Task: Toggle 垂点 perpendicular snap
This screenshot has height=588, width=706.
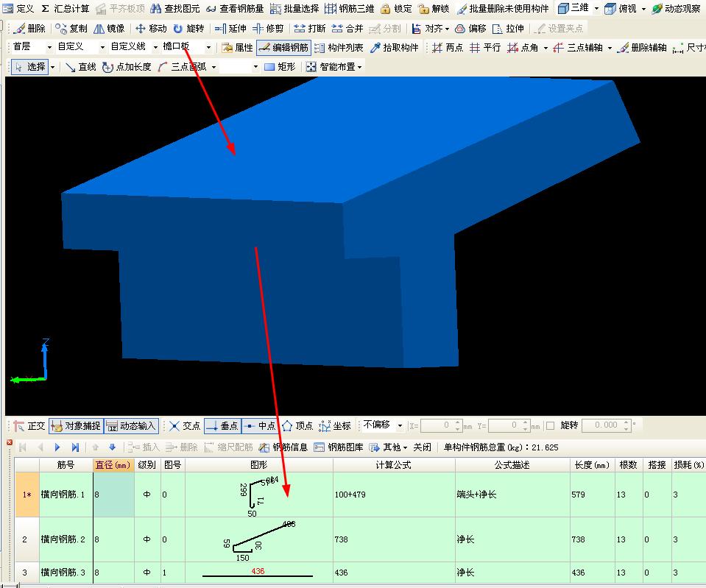Action: [222, 425]
